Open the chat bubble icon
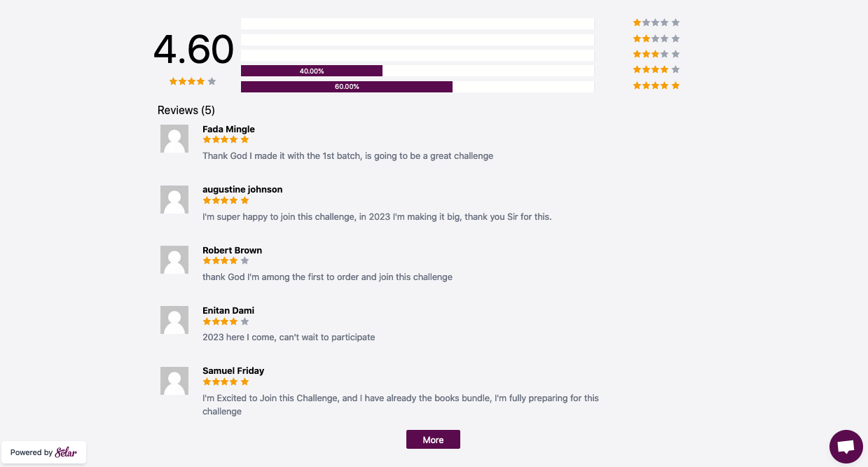 click(x=846, y=447)
